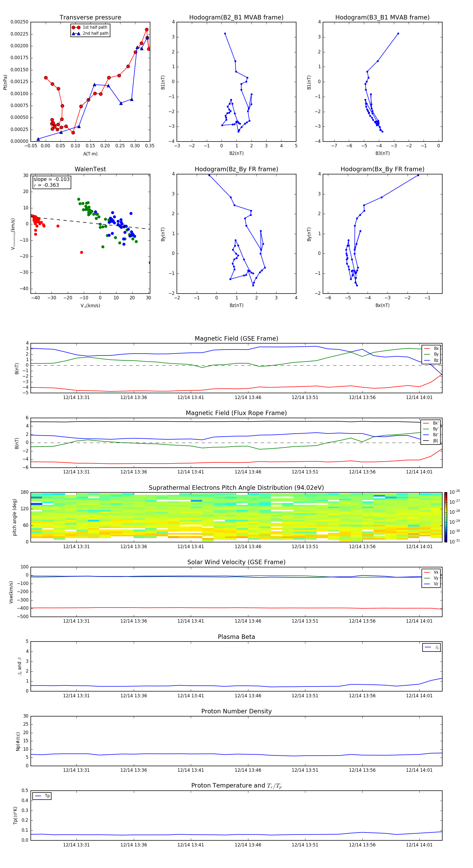Click the "Bz(nT)" x-axis label
This screenshot has width=473, height=868.
pos(236,305)
